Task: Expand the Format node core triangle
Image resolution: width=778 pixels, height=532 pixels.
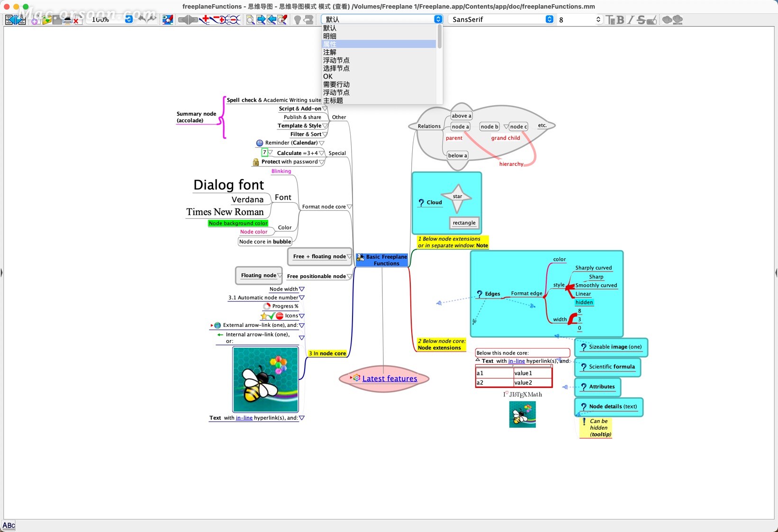Action: point(350,207)
